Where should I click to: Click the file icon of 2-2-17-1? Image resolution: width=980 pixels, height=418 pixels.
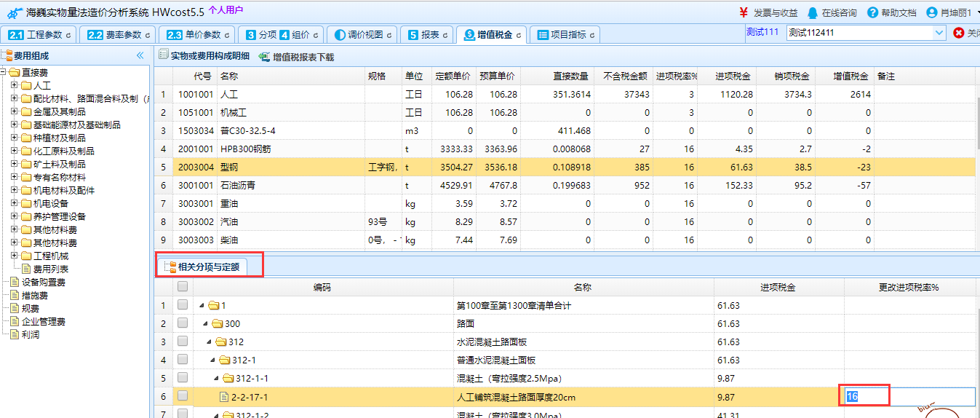tap(224, 397)
